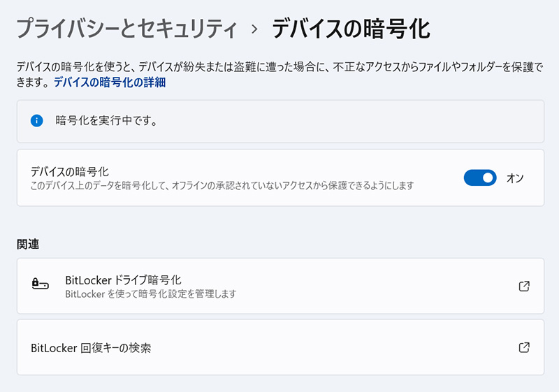Click the デバイスの暗号化 page title breadcrumb
This screenshot has height=392, width=559.
pos(350,29)
